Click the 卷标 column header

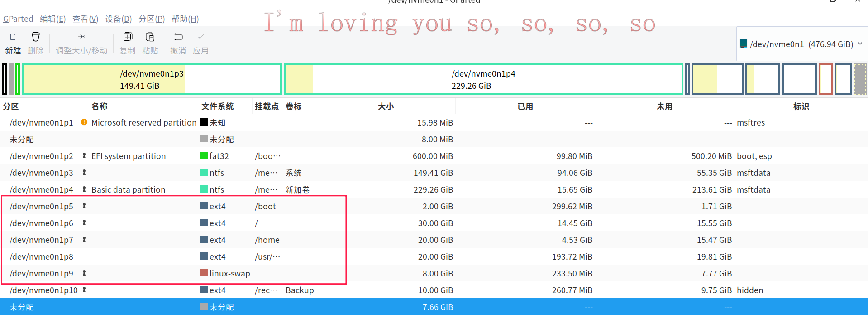pyautogui.click(x=300, y=106)
